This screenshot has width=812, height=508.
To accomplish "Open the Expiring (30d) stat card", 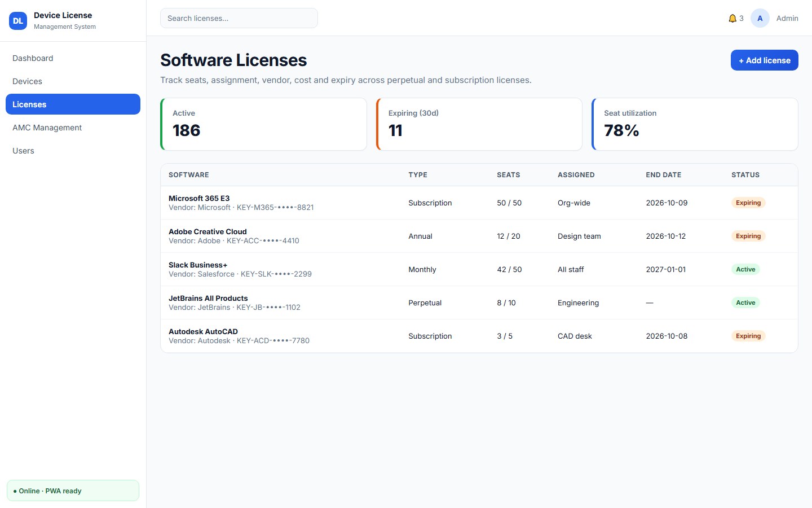I will click(479, 124).
